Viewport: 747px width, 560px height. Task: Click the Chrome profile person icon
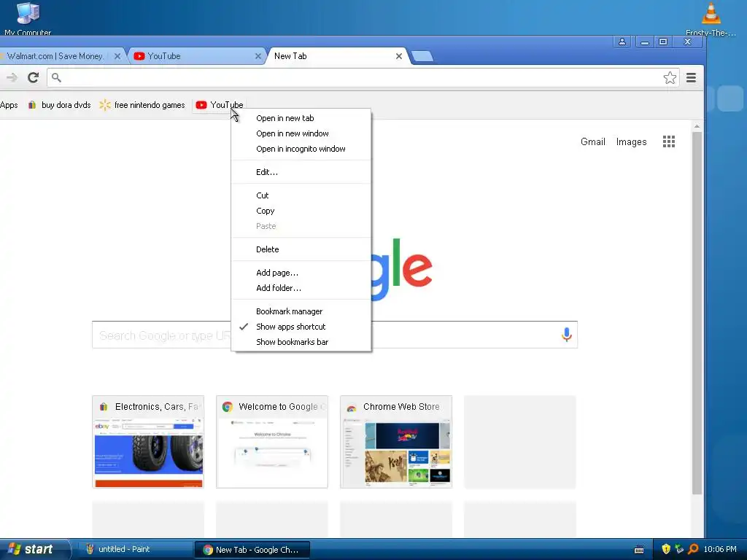[622, 42]
